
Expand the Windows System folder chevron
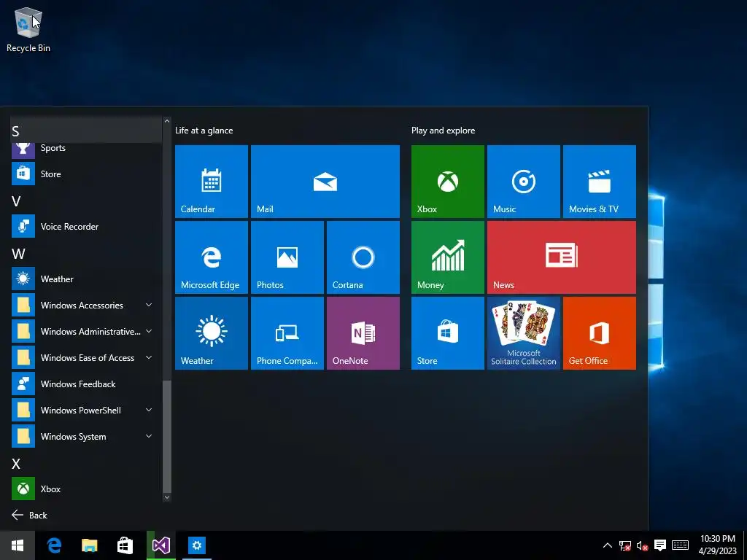coord(149,436)
